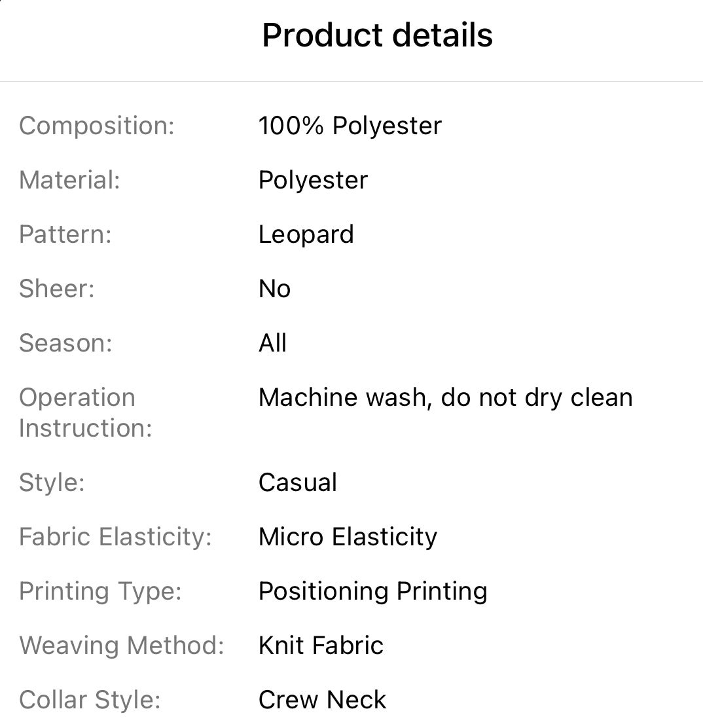Tap the Season label
The height and width of the screenshot is (728, 703).
pos(65,343)
